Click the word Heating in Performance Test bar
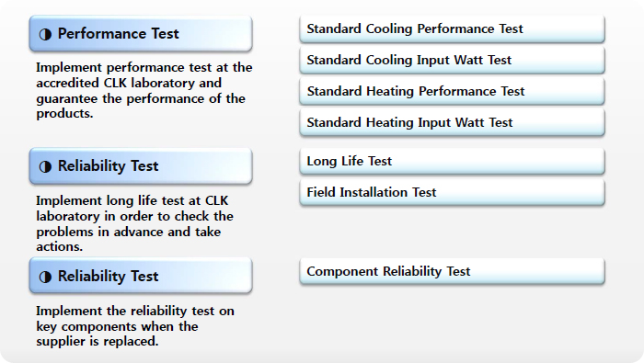This screenshot has height=363, width=644. [x=389, y=92]
